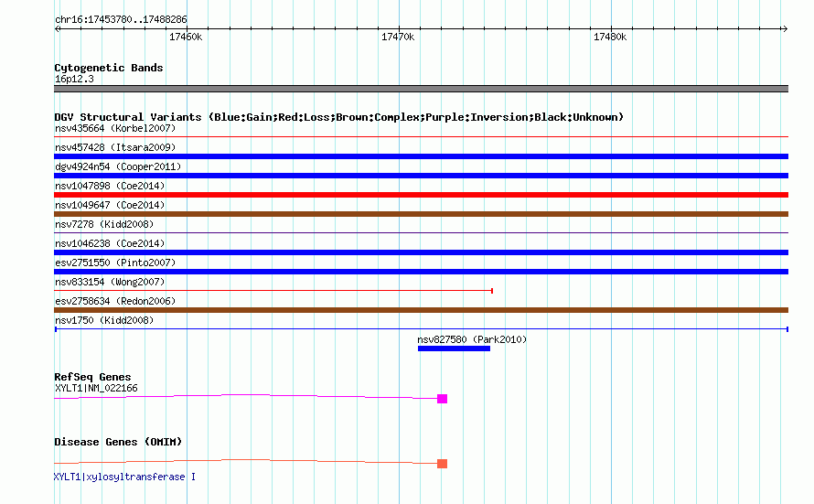Click the thin purple nsv7278 inversion line
The height and width of the screenshot is (504, 814).
(421, 233)
